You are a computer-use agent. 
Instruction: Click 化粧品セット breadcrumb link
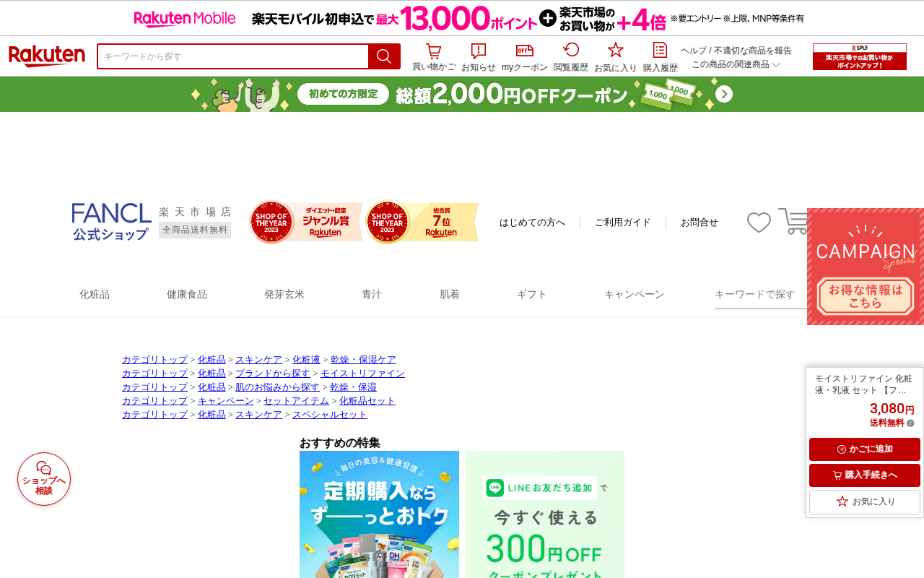[x=367, y=401]
